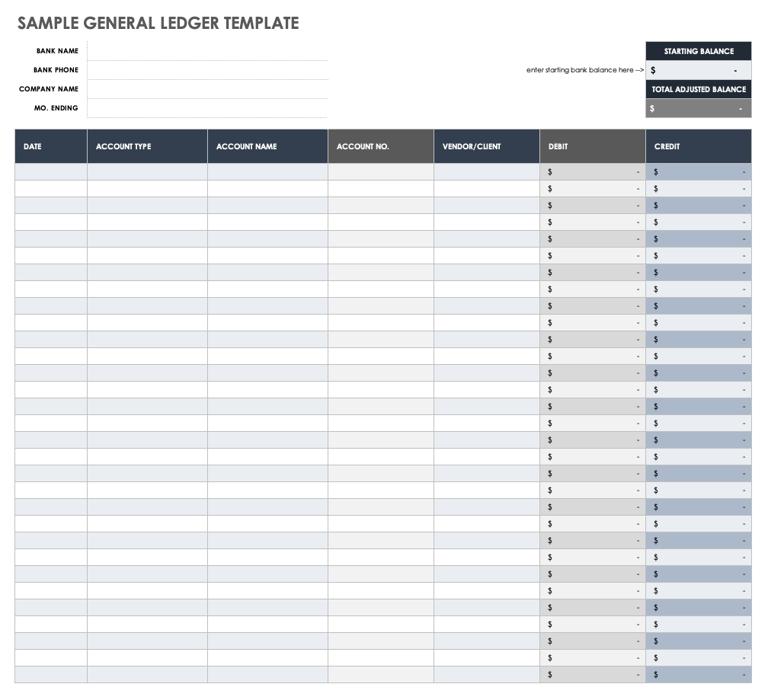Select the TOTAL ADJUSTED BALANCE value cell
The height and width of the screenshot is (700, 768).
point(698,108)
